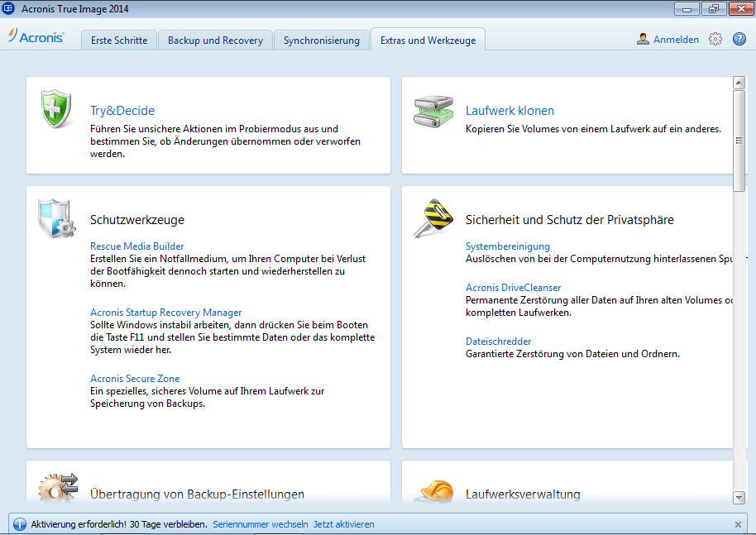Click the gear icon for Backup-Einstellungen transfer
The image size is (756, 535).
point(58,488)
